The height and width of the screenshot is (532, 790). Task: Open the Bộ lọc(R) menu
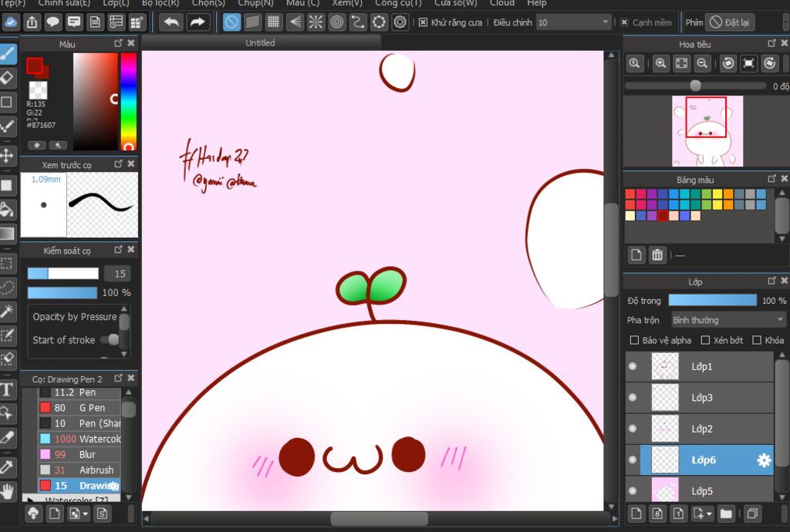click(x=160, y=3)
